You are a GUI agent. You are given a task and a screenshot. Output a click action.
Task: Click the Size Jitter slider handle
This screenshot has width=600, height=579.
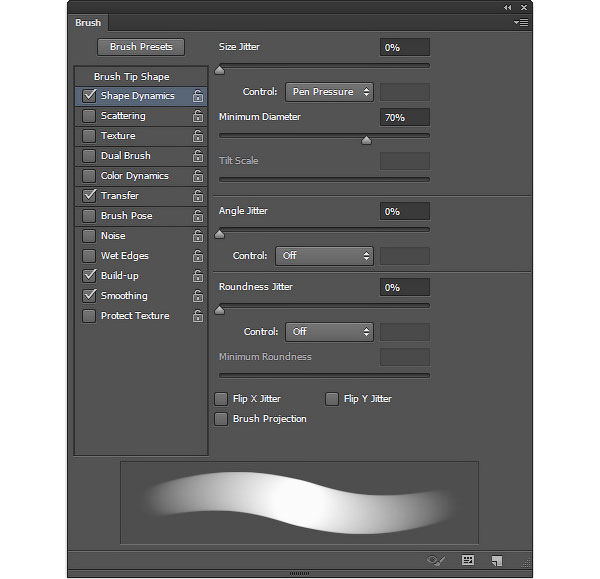click(x=220, y=70)
